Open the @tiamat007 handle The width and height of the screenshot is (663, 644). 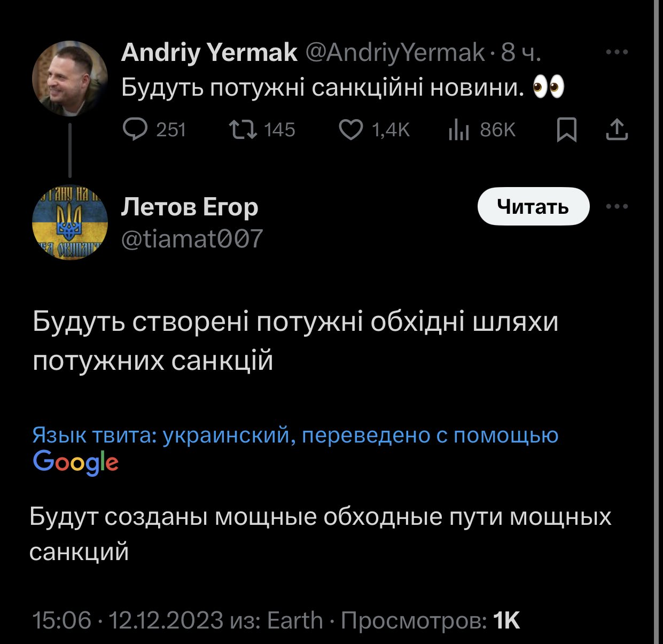coord(192,238)
